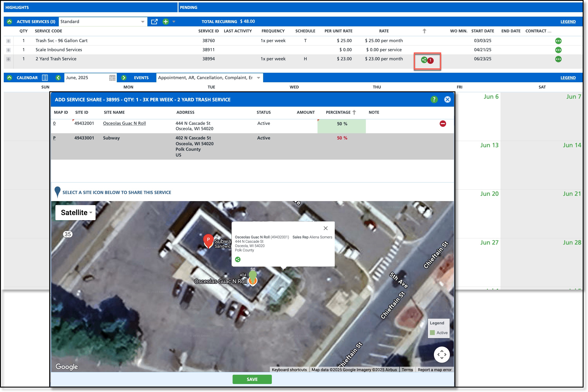Open the Events filter dropdown
The image size is (588, 392).
(x=259, y=78)
